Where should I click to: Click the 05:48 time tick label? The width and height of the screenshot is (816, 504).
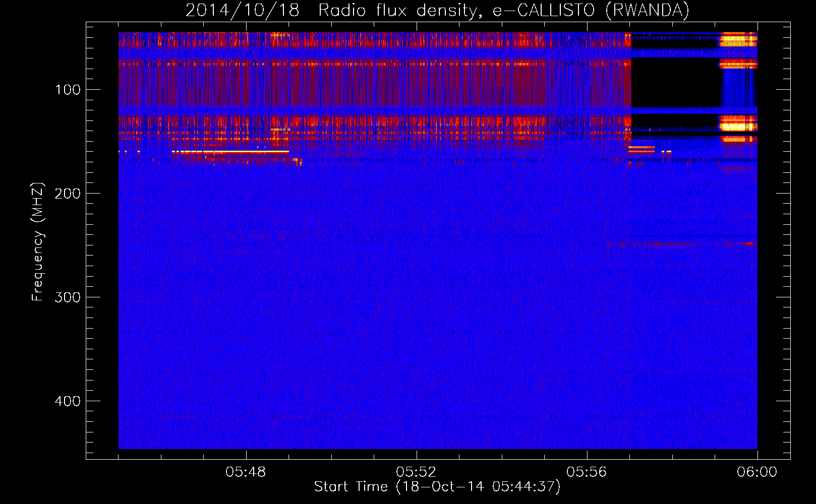(246, 472)
